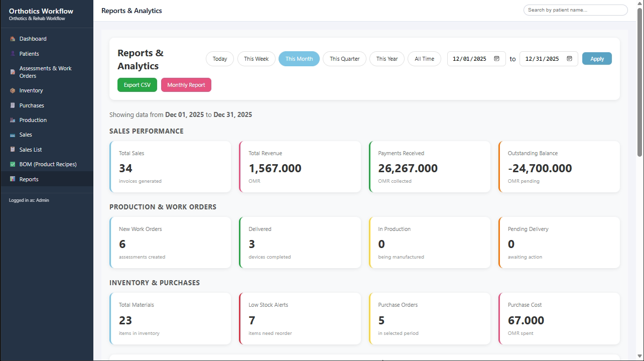Click the Dashboard icon in sidebar
644x361 pixels.
(x=13, y=39)
